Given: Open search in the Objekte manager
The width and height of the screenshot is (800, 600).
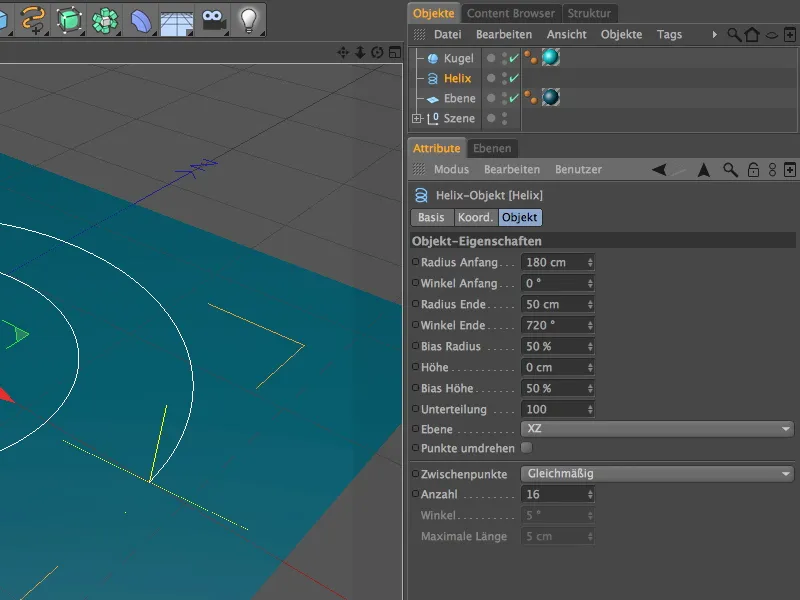Looking at the screenshot, I should tap(734, 35).
